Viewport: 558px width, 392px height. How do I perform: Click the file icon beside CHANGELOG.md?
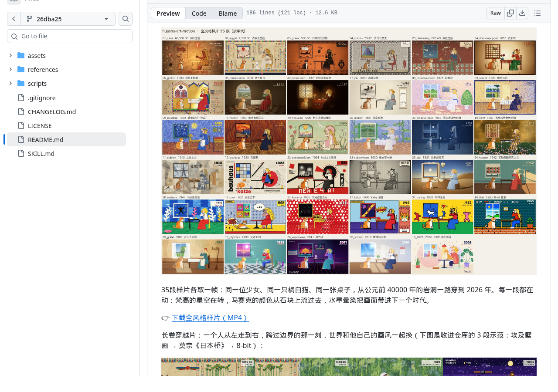click(21, 112)
